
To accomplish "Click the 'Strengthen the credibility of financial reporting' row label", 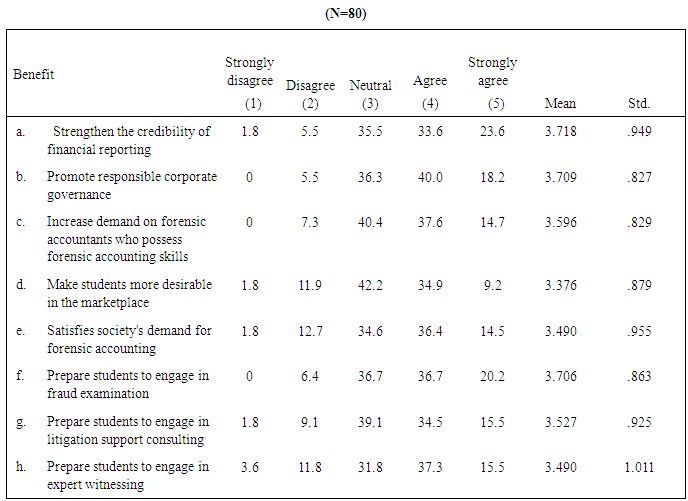I will pos(128,141).
